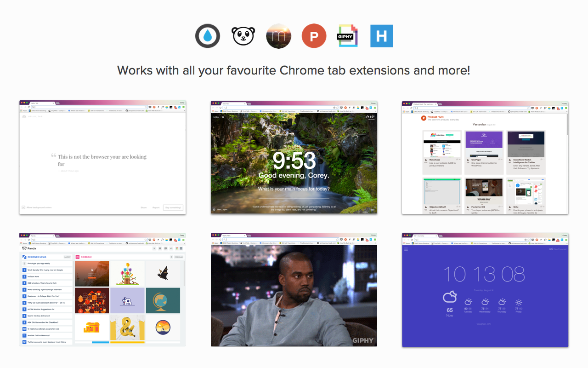Click the cloud weather icon above 65 Now
588x368 pixels.
click(450, 297)
